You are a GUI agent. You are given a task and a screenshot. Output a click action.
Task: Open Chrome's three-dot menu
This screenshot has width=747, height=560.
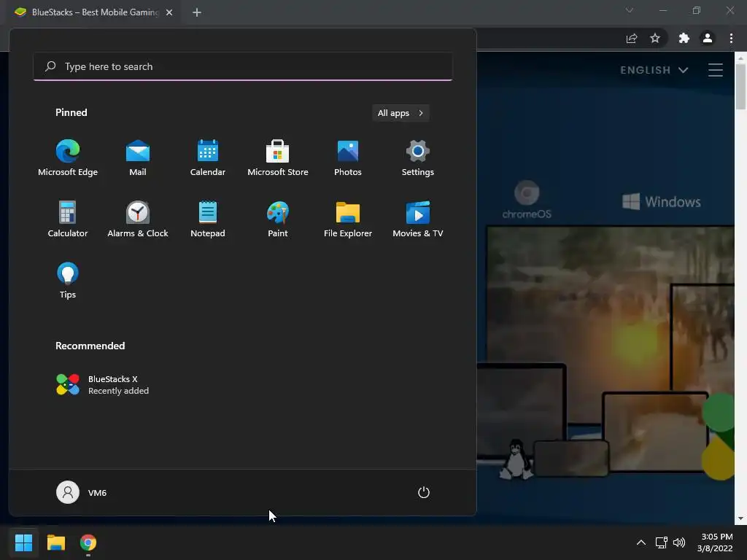click(x=731, y=39)
